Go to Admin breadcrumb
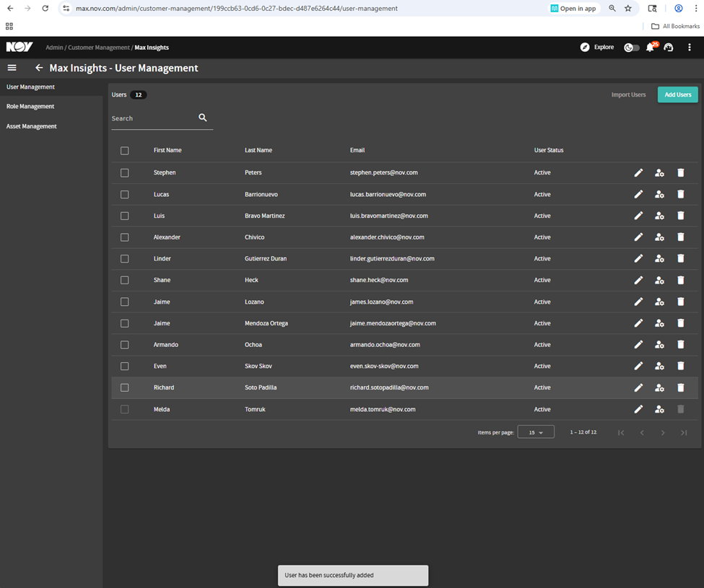The image size is (704, 588). 54,48
